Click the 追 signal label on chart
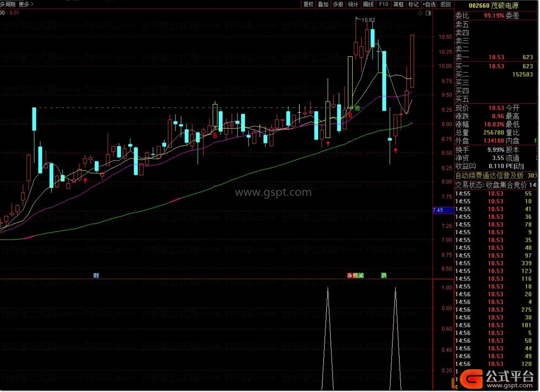540x392 pixels. (357, 108)
